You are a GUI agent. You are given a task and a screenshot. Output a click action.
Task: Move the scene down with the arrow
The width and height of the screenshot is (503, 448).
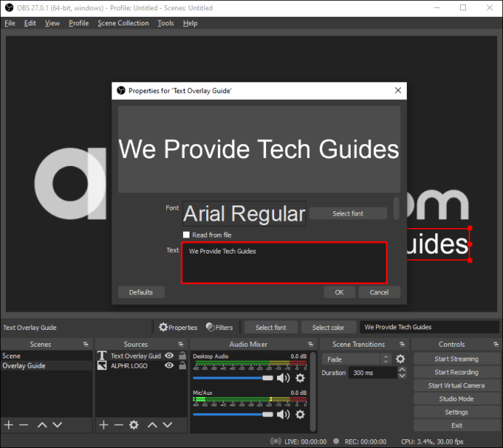(x=58, y=425)
